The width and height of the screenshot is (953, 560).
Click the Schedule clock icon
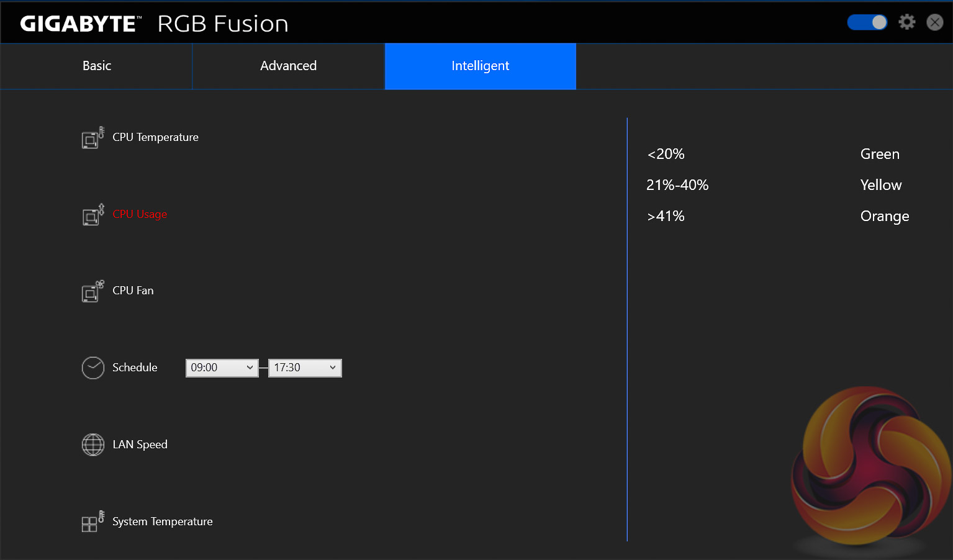pos(93,368)
